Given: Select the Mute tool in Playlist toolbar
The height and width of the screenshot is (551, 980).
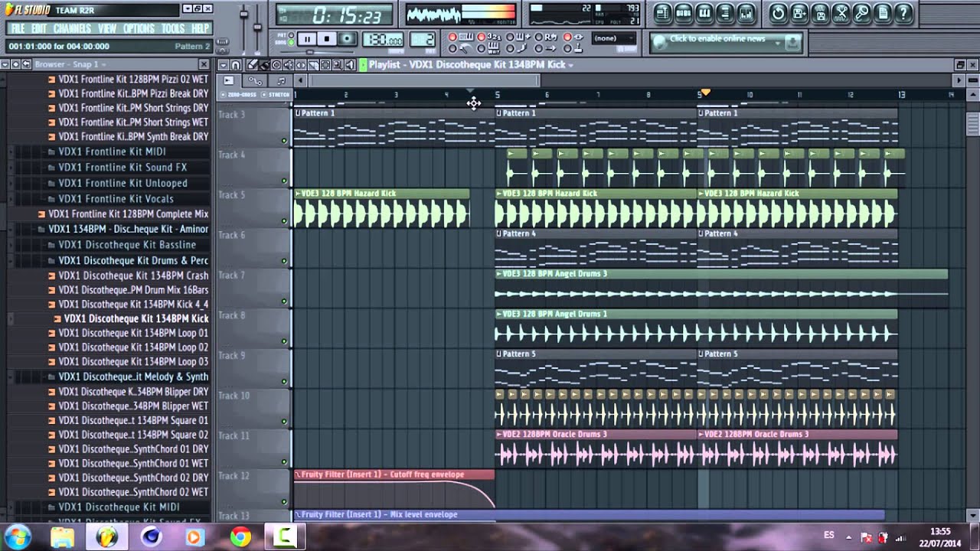Looking at the screenshot, I should coord(289,65).
